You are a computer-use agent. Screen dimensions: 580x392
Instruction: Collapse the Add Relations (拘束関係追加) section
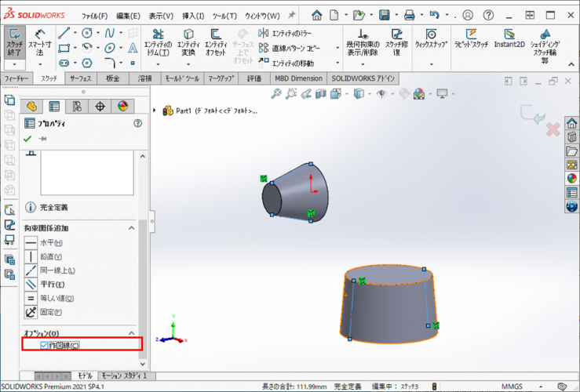[133, 228]
